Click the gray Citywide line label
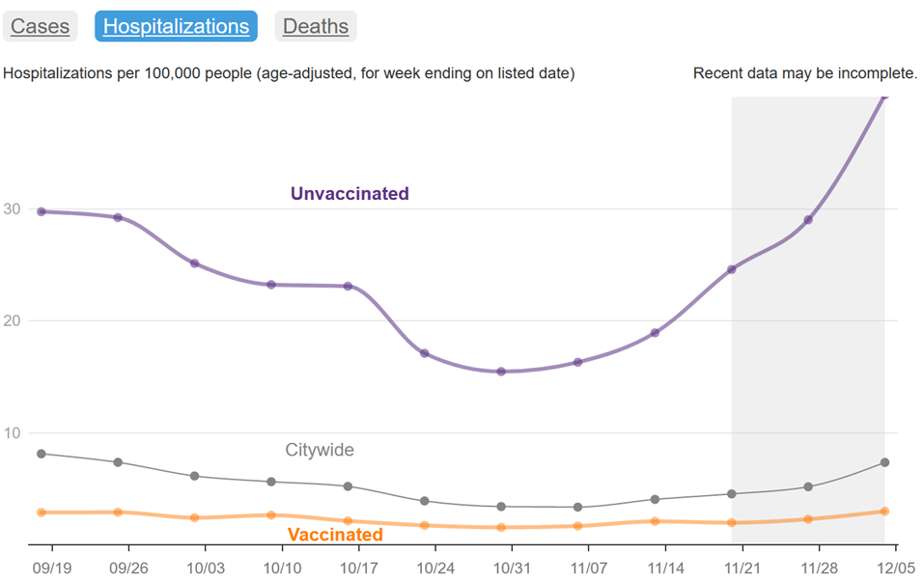 click(x=320, y=450)
